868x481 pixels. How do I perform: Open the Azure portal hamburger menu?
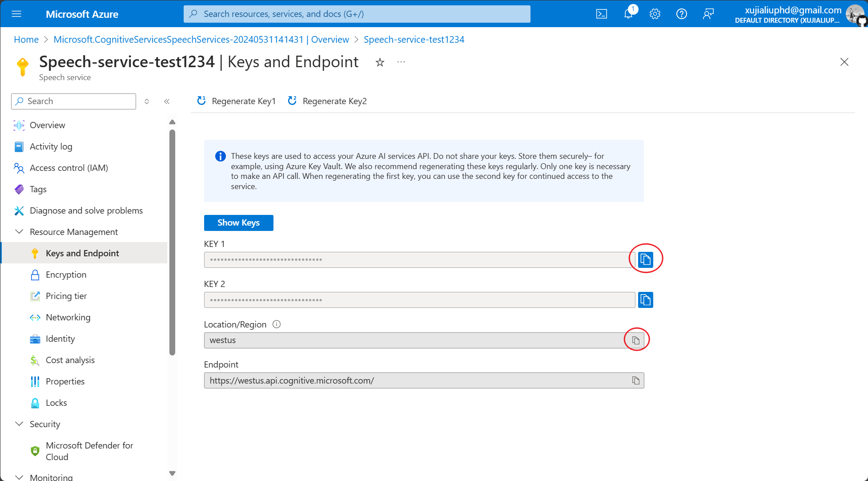pos(16,14)
